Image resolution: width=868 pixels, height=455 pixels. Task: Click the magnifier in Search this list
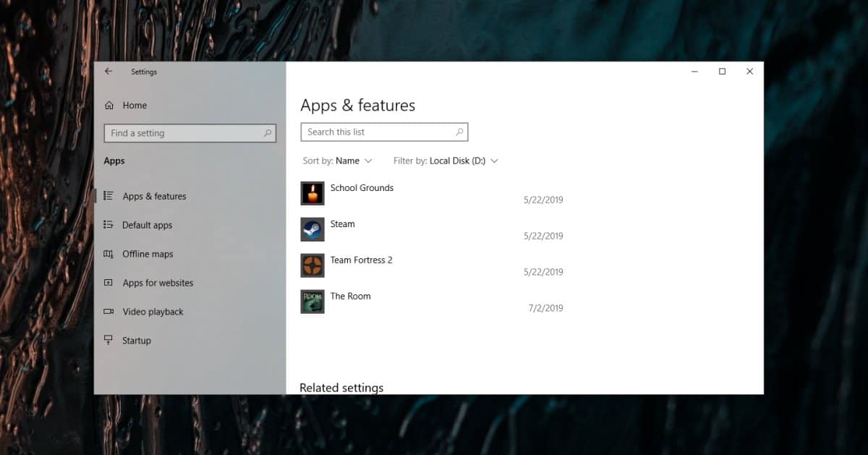click(459, 132)
